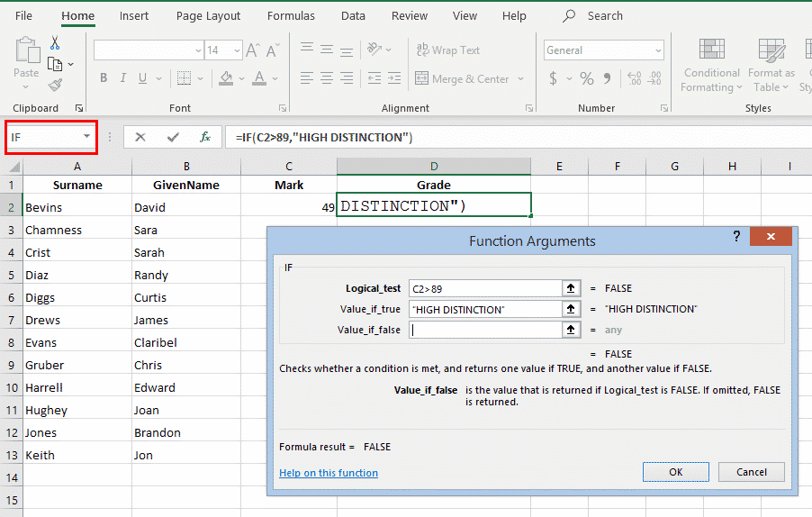Open the General number format dropdown
Viewport: 812px width, 517px height.
pyautogui.click(x=658, y=50)
